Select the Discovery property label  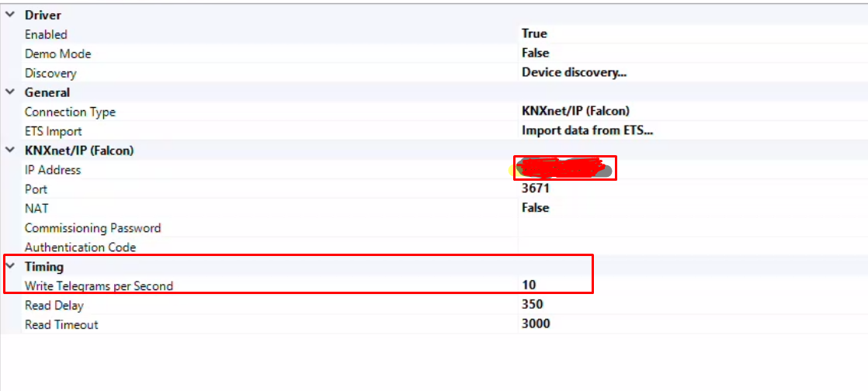tap(50, 73)
